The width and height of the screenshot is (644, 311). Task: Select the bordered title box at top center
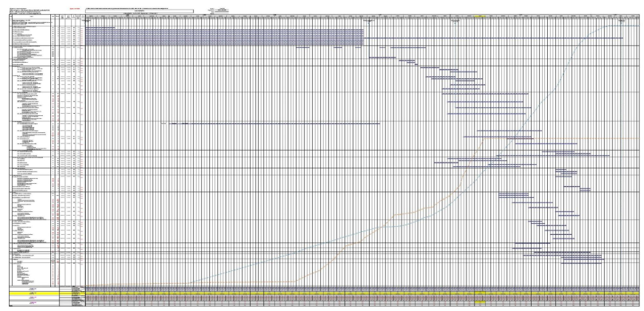pos(140,10)
